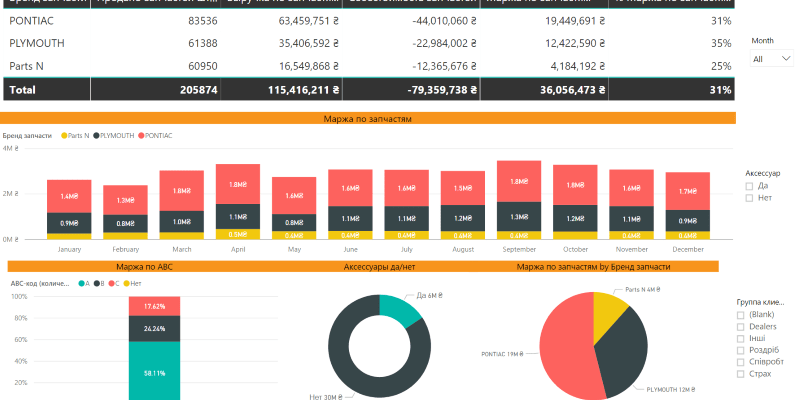
Task: Click the July month axis label
Action: tap(407, 249)
